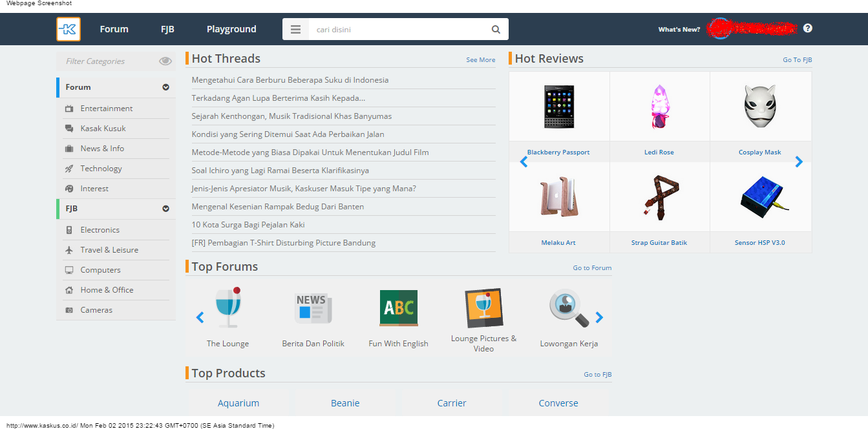The image size is (868, 429).
Task: Open the Strap Guitar Batik thumbnail
Action: (x=659, y=197)
